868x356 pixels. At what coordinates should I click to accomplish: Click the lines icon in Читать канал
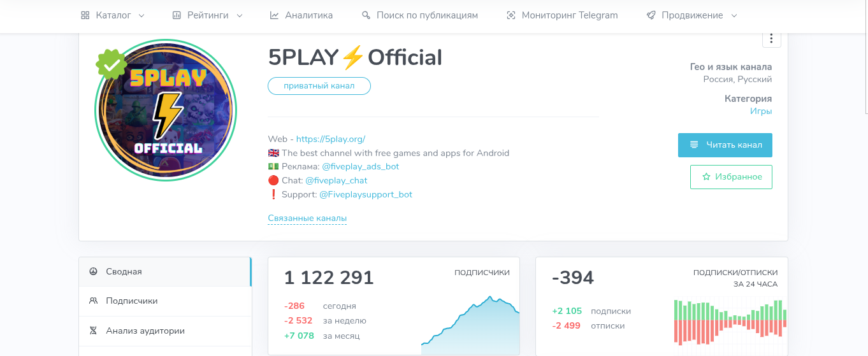click(x=694, y=145)
